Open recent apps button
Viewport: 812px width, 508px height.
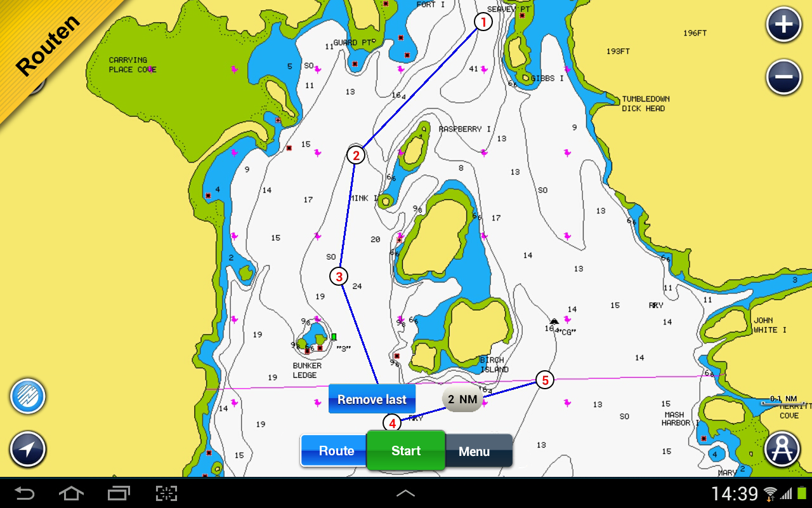(119, 493)
